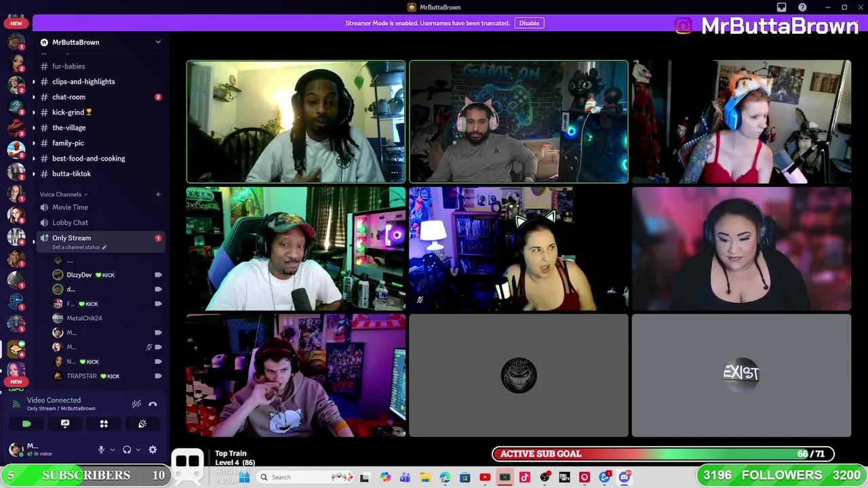The height and width of the screenshot is (488, 868).
Task: Toggle the camera in voice panel
Action: [x=26, y=424]
